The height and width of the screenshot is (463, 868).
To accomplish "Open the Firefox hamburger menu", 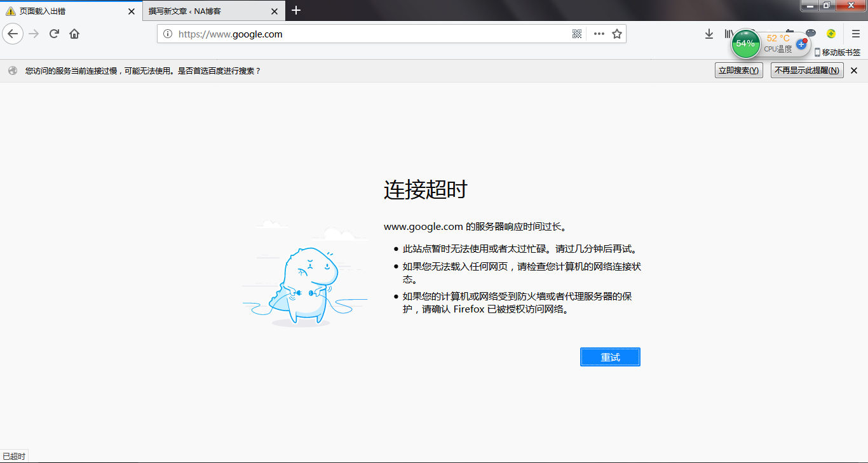I will coord(856,34).
